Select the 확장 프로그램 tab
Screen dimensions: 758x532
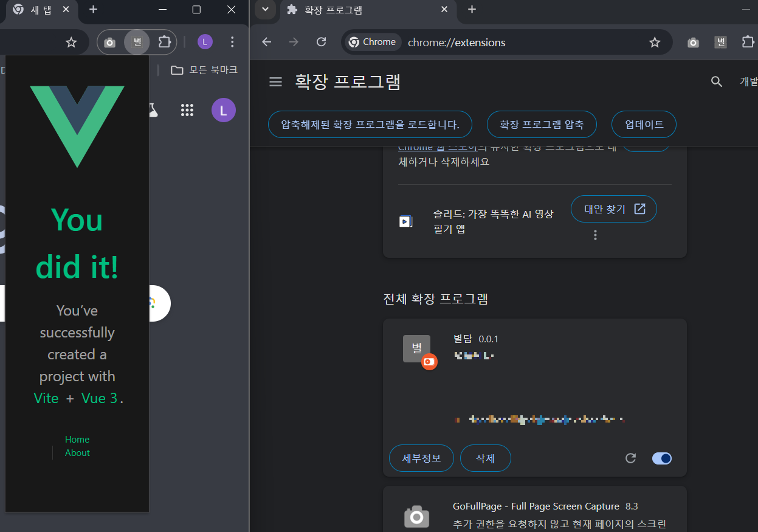pos(368,10)
